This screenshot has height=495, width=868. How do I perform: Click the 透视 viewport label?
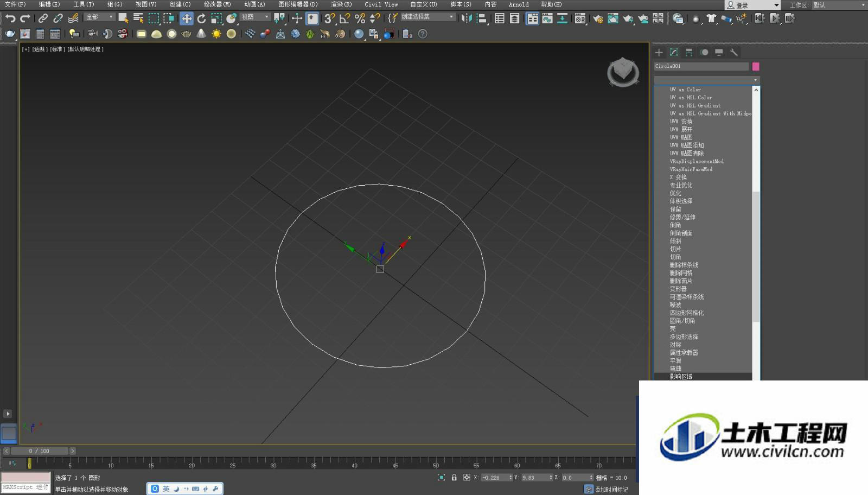tap(40, 49)
